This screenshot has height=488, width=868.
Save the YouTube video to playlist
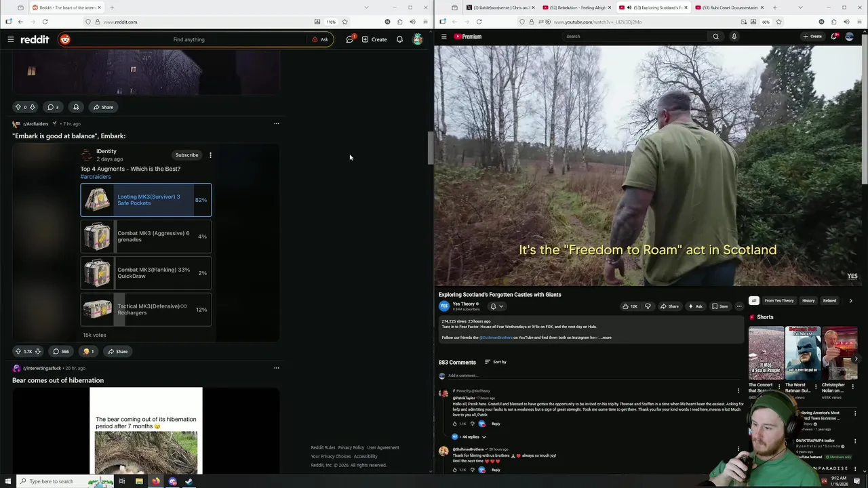(720, 306)
